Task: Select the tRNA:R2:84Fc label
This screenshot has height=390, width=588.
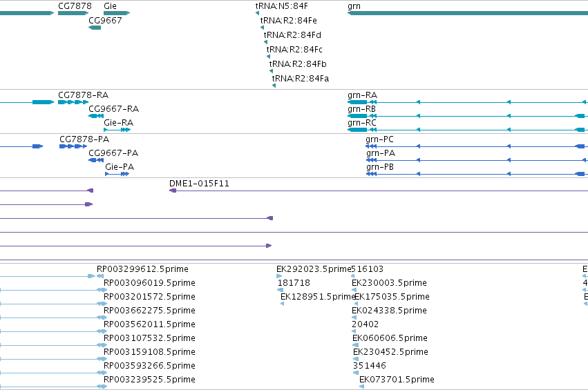Action: tap(294, 50)
